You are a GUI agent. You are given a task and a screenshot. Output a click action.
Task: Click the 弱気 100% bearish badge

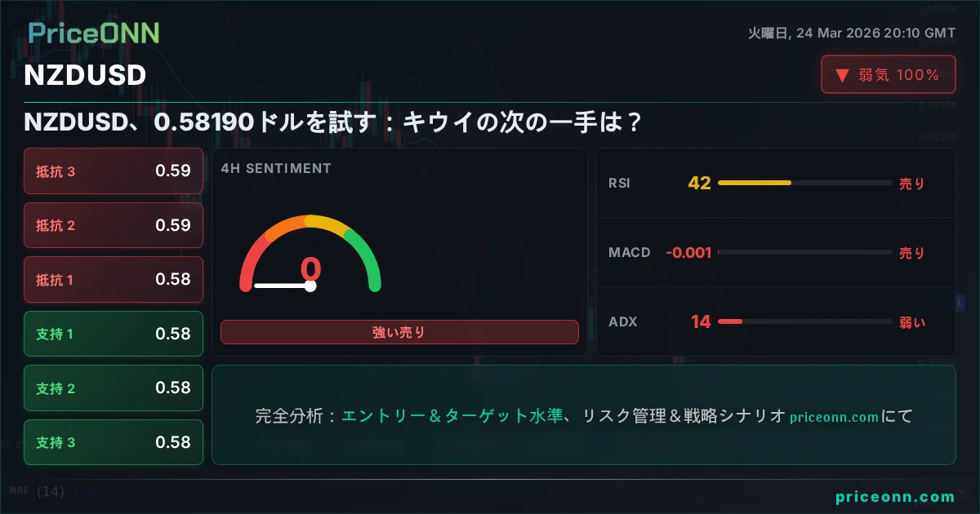888,74
